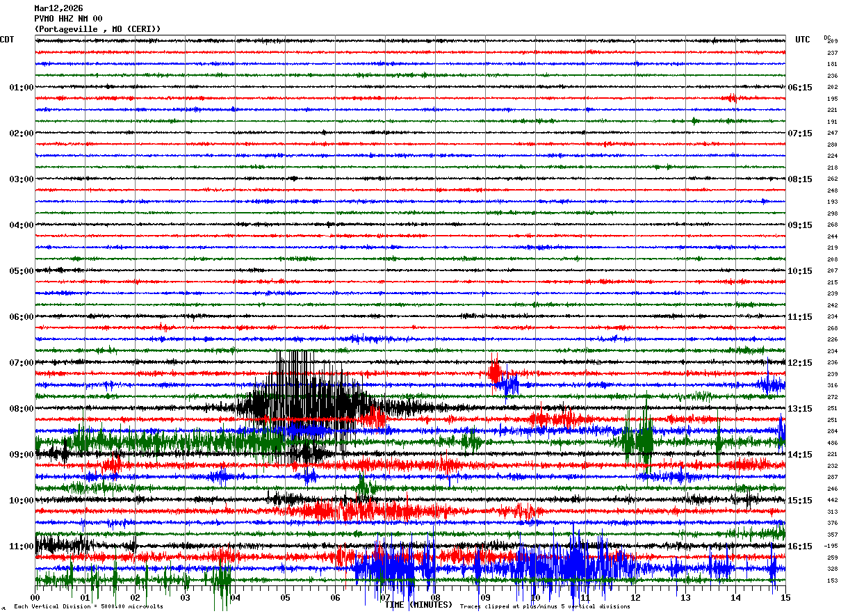This screenshot has width=841, height=616.
Task: Click the "11:15" UTC row label
Action: tap(800, 317)
